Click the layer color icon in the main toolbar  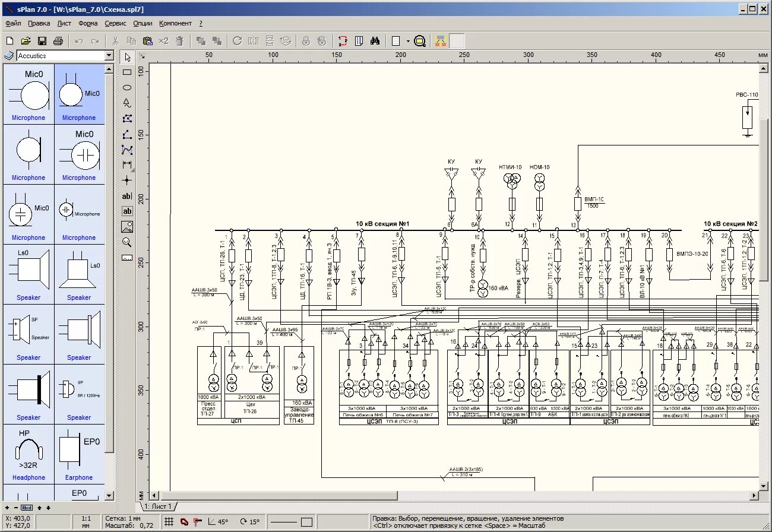440,41
